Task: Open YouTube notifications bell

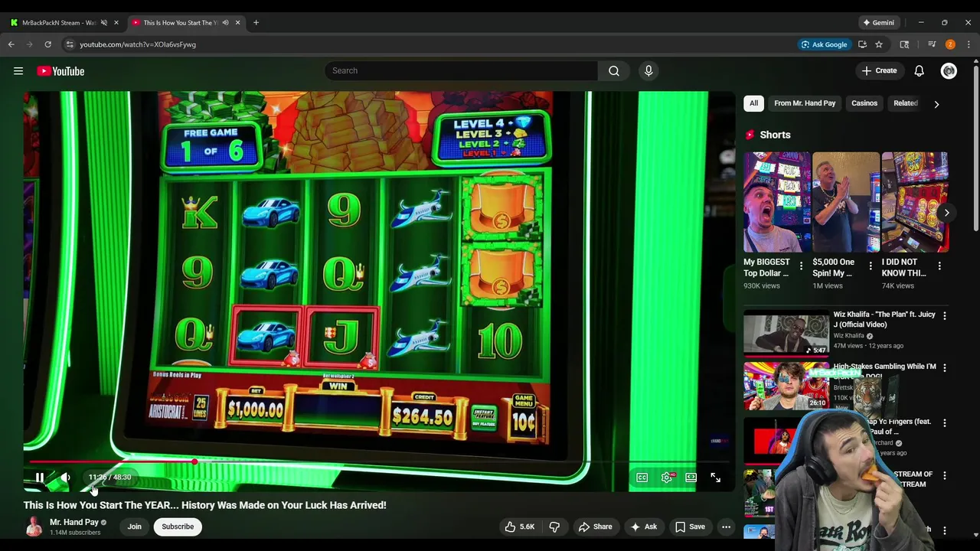Action: coord(919,70)
